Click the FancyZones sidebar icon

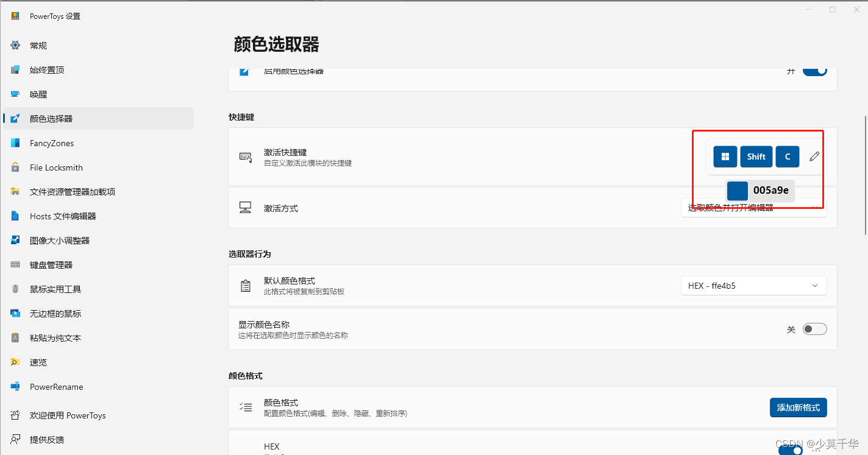coord(16,143)
